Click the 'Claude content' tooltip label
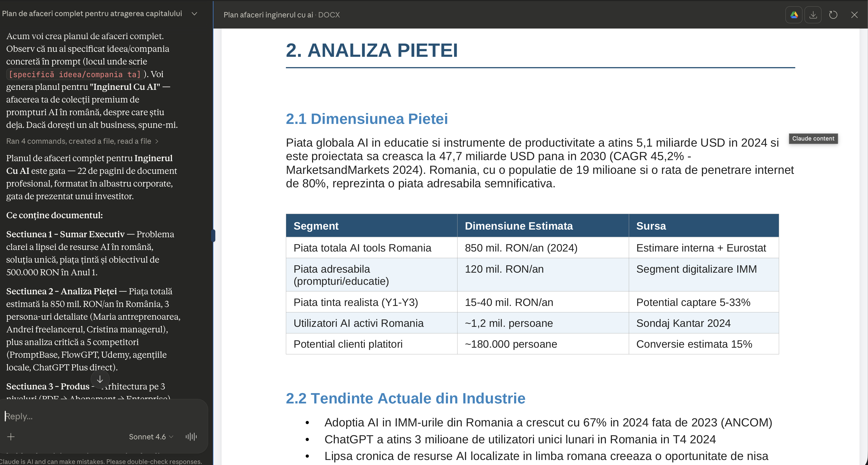Image resolution: width=868 pixels, height=465 pixels. tap(813, 138)
